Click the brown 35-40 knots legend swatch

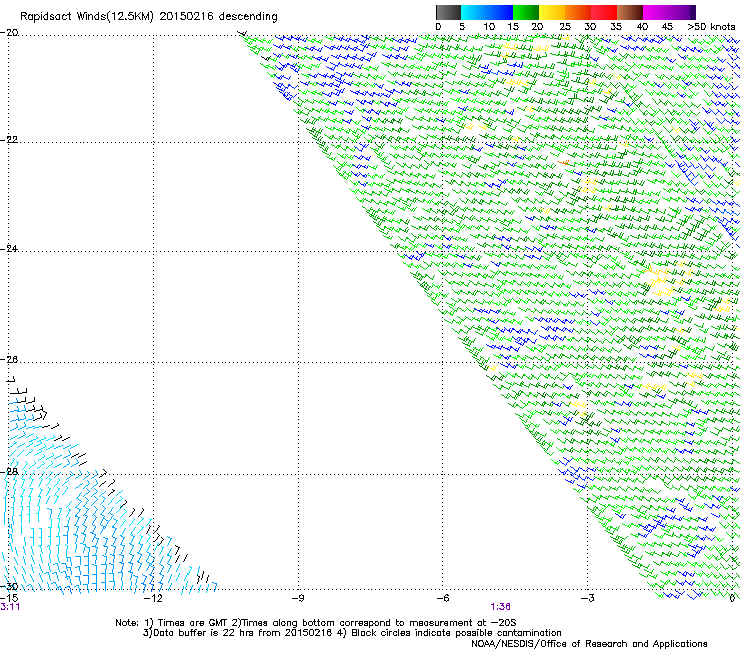coord(630,12)
